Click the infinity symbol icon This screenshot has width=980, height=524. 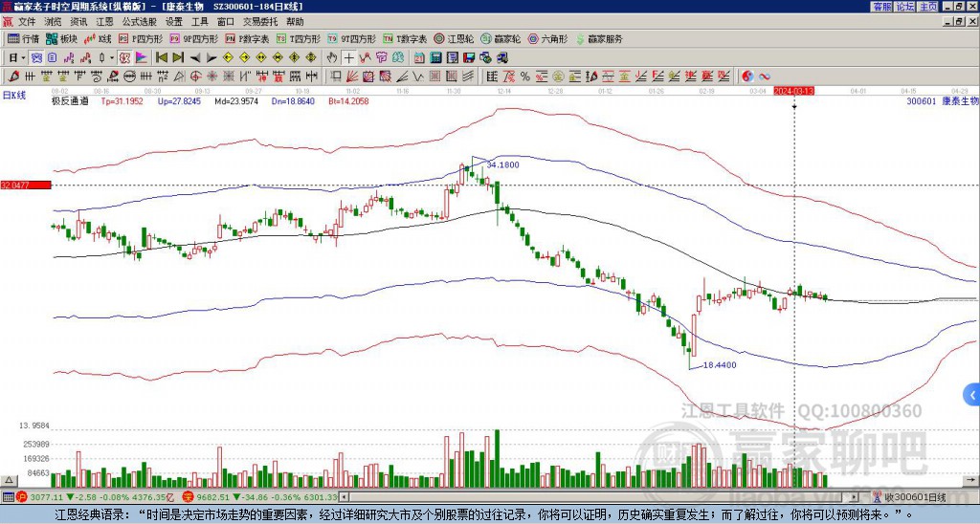coord(765,76)
